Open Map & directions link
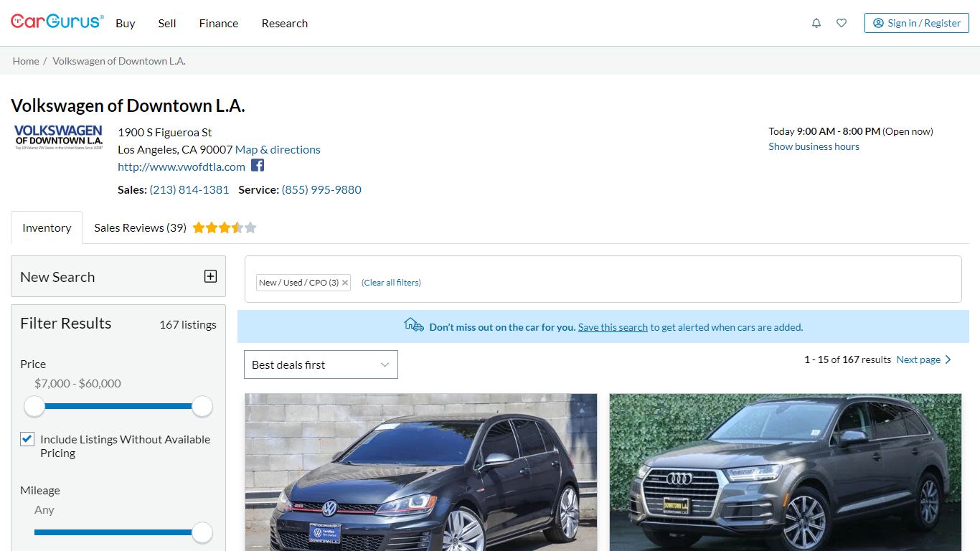980x551 pixels. click(x=278, y=149)
